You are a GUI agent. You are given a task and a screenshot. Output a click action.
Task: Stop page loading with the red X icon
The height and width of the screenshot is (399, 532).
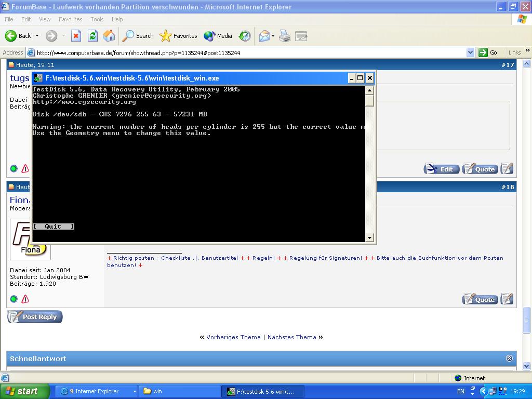pos(76,36)
